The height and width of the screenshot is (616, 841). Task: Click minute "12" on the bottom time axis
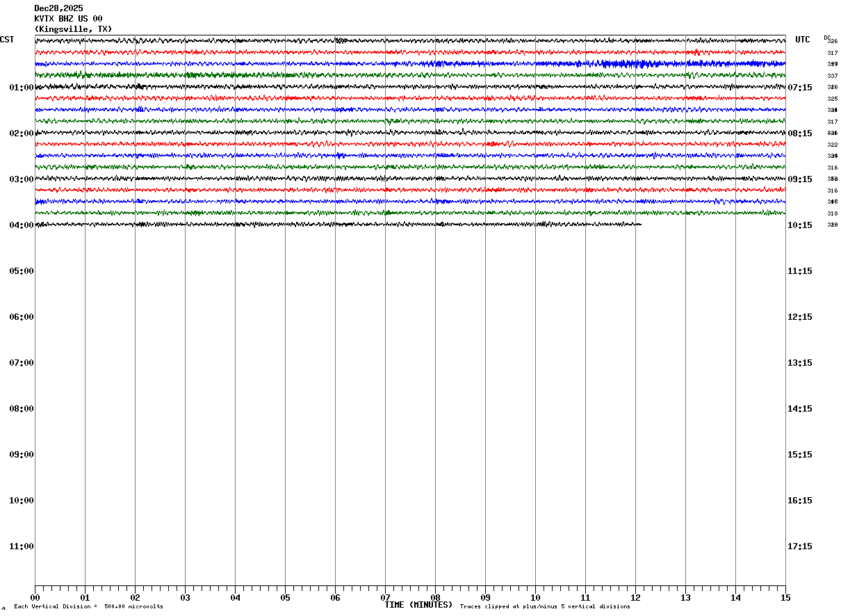tap(635, 598)
